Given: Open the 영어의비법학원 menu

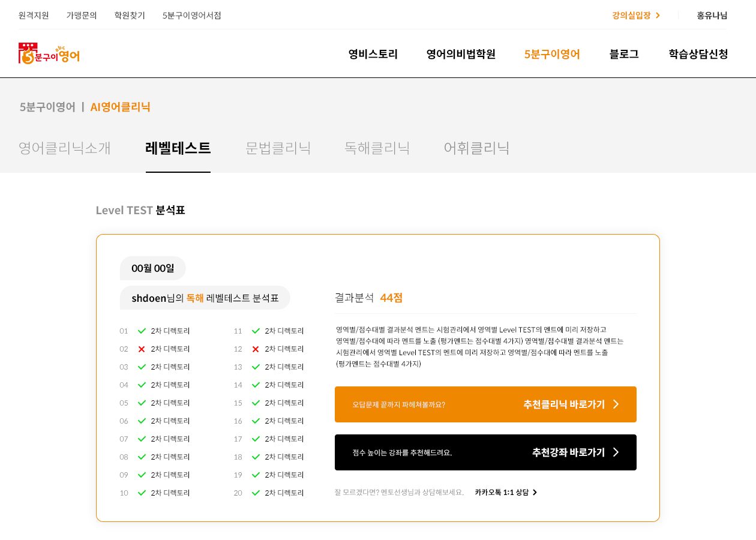Looking at the screenshot, I should click(461, 54).
